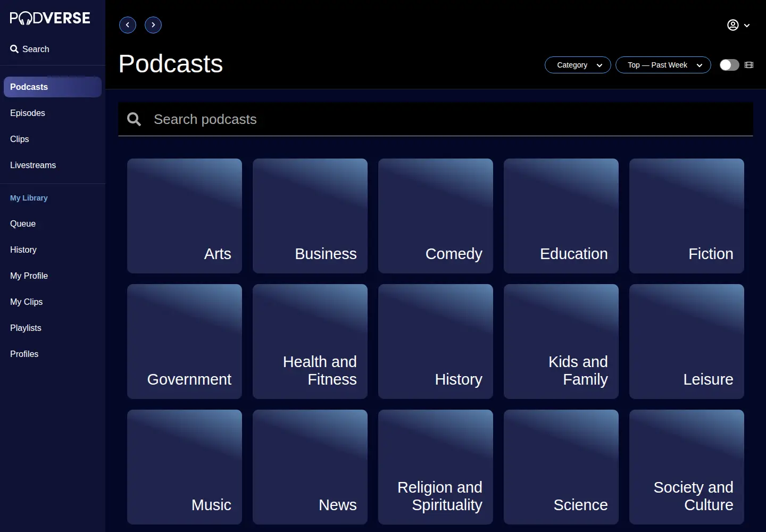
Task: Select the News category tile
Action: (310, 467)
